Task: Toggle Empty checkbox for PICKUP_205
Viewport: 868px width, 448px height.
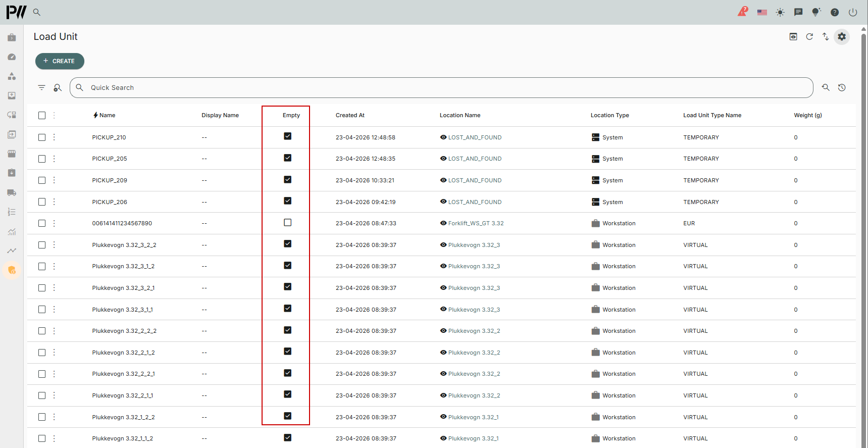Action: click(288, 158)
